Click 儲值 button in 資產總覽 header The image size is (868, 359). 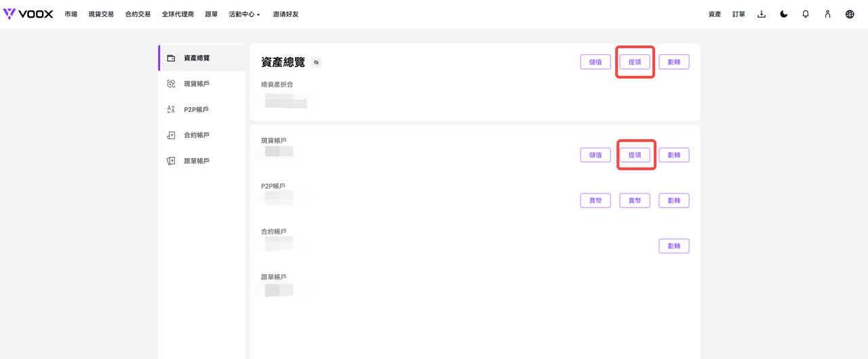595,62
